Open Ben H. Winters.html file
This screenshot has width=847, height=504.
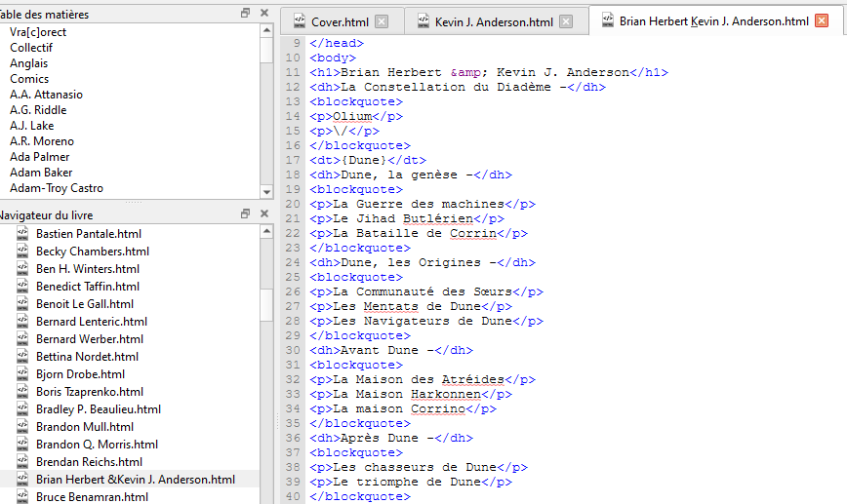tap(88, 269)
